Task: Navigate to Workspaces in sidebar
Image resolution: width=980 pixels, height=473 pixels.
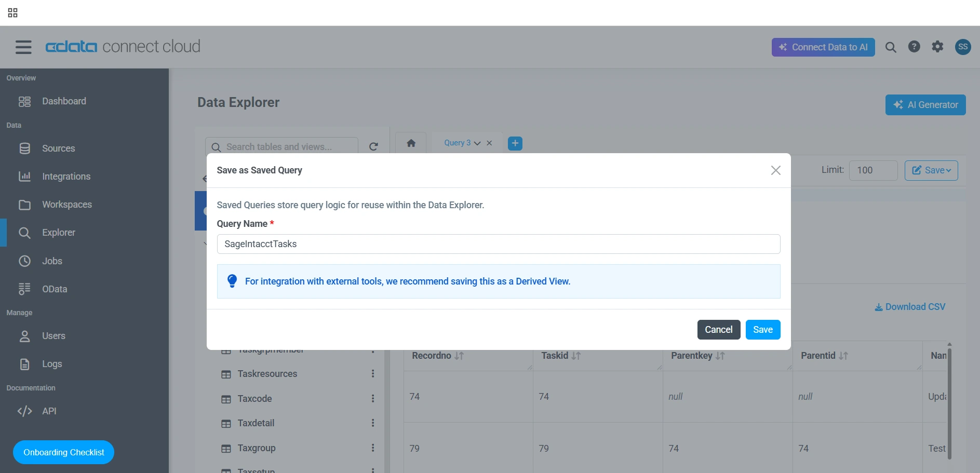Action: tap(66, 205)
